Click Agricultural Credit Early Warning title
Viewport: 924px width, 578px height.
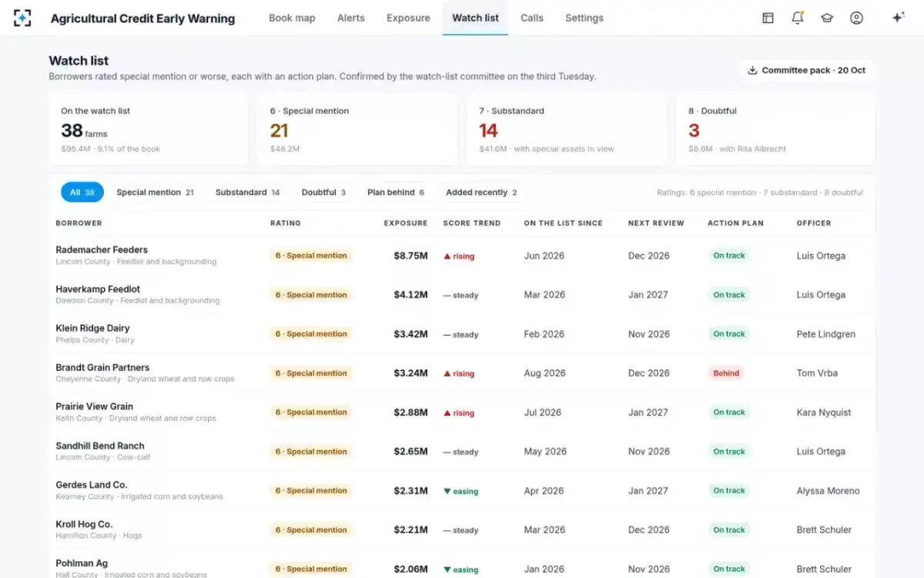(143, 18)
